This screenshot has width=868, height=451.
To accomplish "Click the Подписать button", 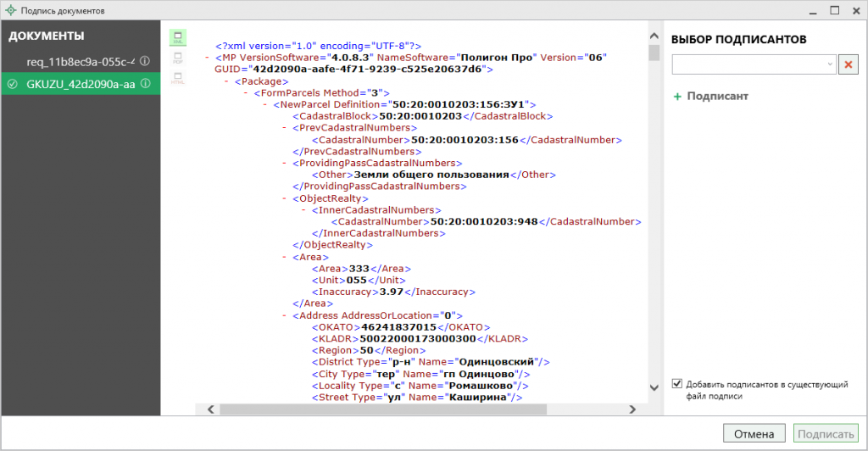I will 826,433.
